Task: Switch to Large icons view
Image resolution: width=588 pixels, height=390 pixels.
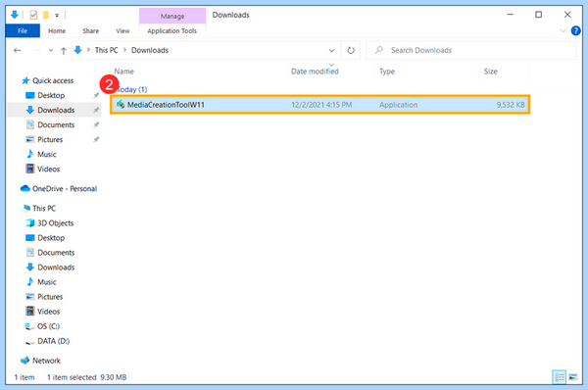Action: pyautogui.click(x=573, y=377)
